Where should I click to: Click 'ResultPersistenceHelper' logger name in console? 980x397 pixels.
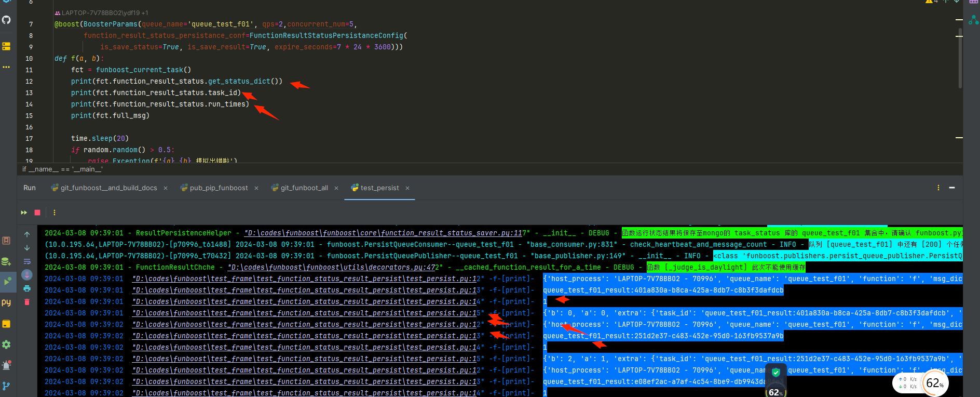click(184, 233)
